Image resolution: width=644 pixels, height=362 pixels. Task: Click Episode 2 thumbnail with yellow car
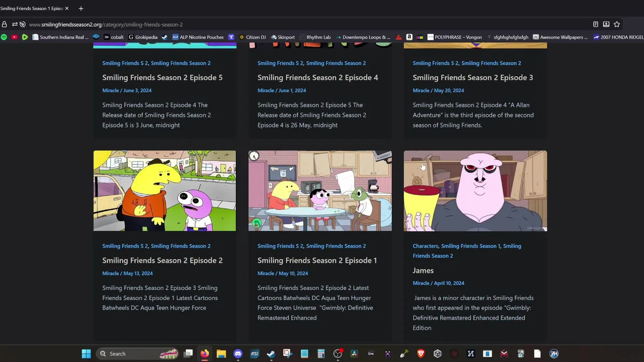(165, 191)
